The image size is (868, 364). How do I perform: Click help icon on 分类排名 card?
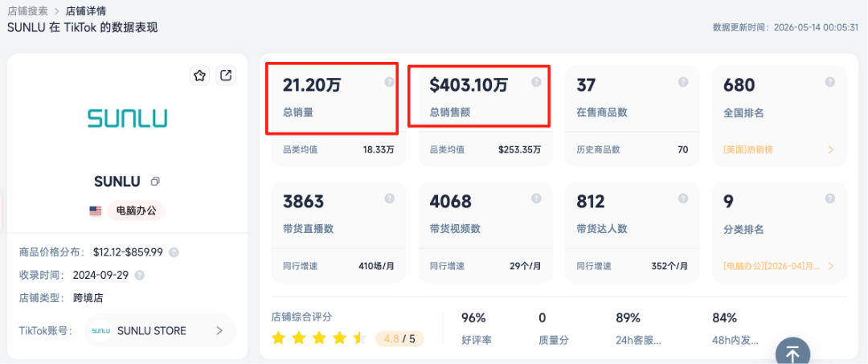click(829, 198)
